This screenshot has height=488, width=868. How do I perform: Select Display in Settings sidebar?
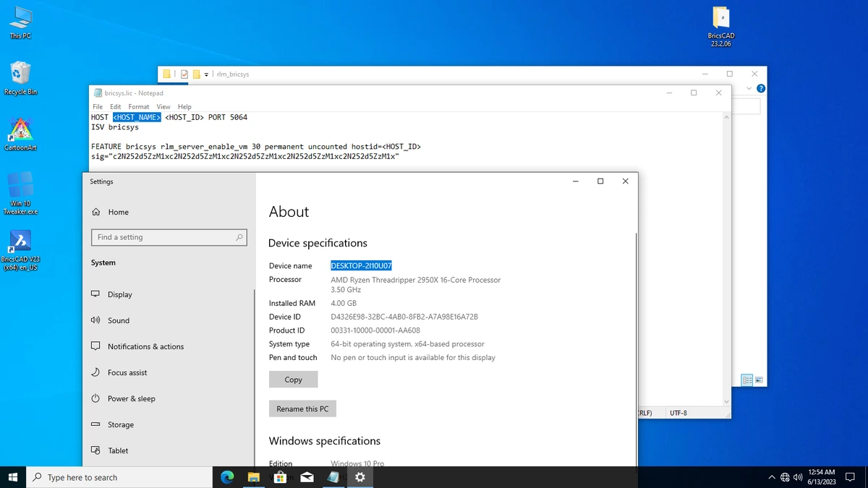[x=169, y=294]
